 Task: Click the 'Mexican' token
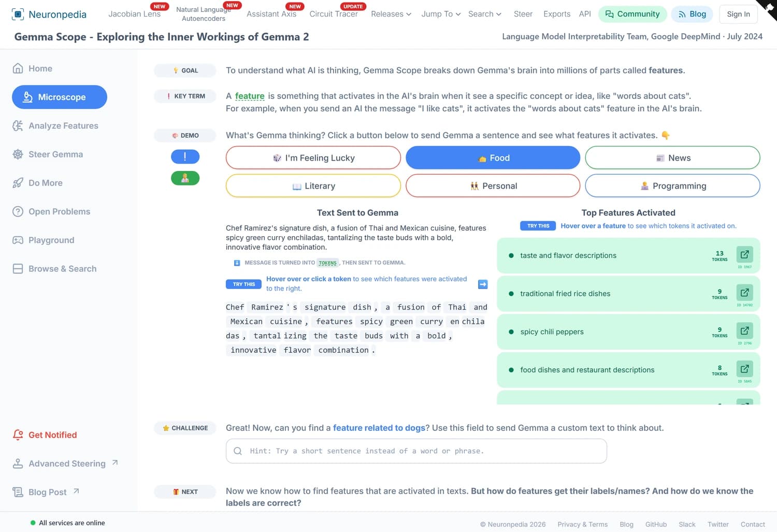tap(246, 321)
